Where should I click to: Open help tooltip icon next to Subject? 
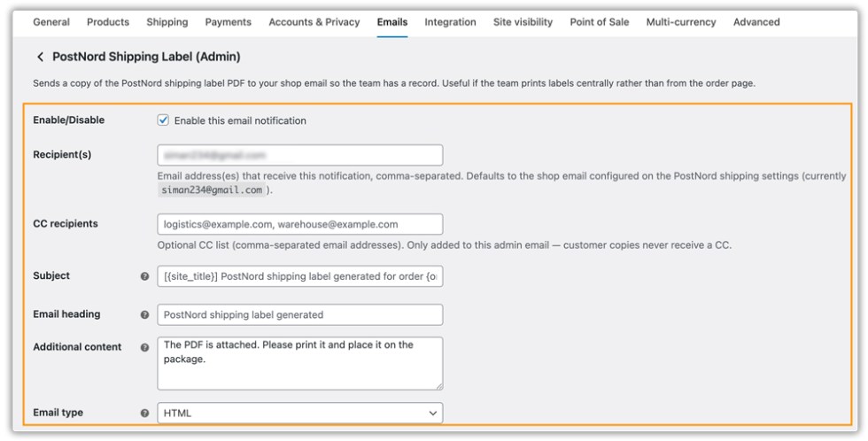pos(144,276)
